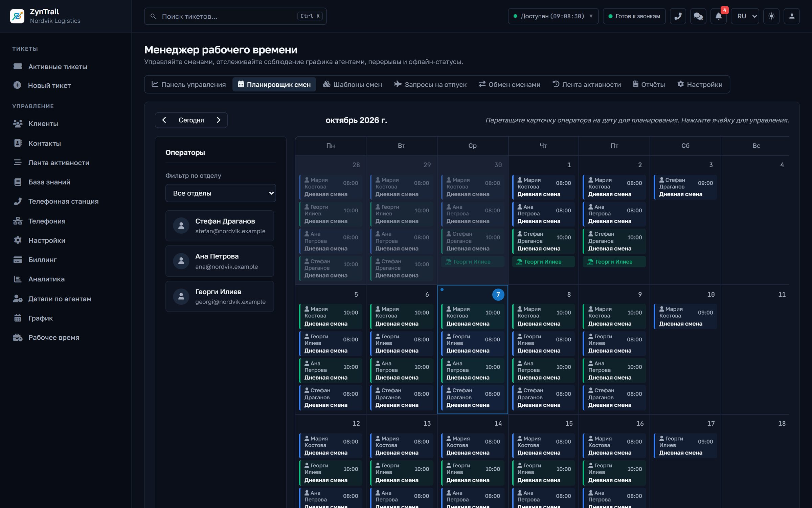Open notifications bell with badge
The height and width of the screenshot is (508, 812).
pos(718,16)
